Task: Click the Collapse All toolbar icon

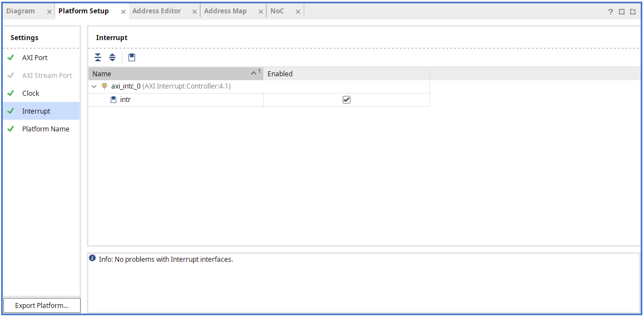Action: [98, 57]
